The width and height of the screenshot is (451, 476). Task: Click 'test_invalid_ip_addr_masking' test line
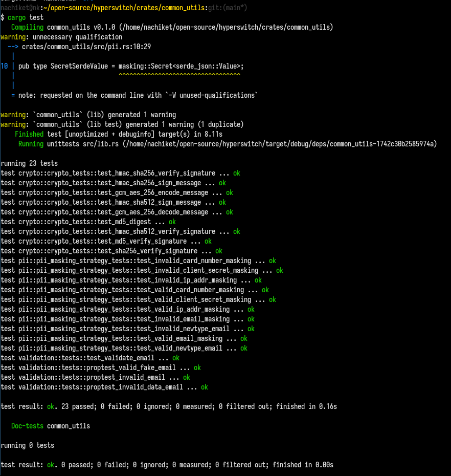131,280
